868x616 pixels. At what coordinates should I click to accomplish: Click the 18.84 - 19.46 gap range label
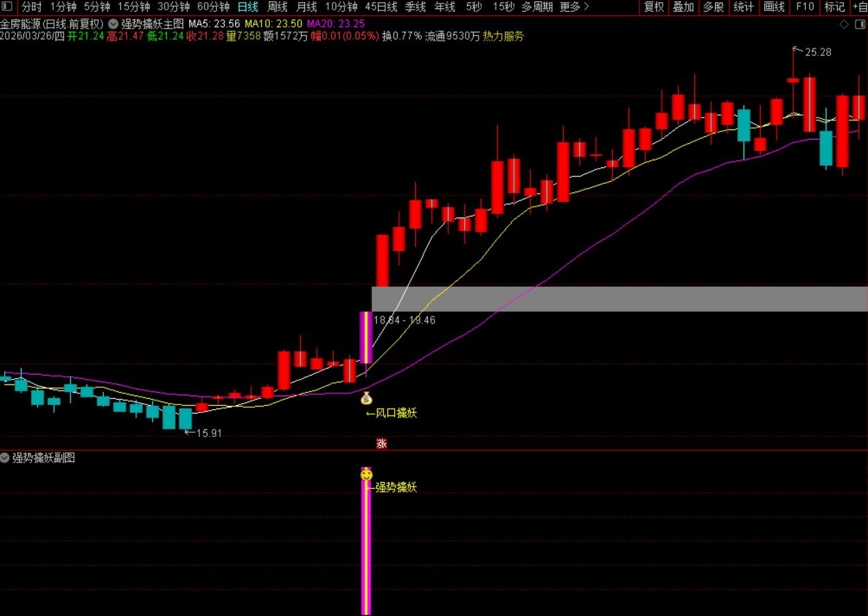tap(405, 320)
